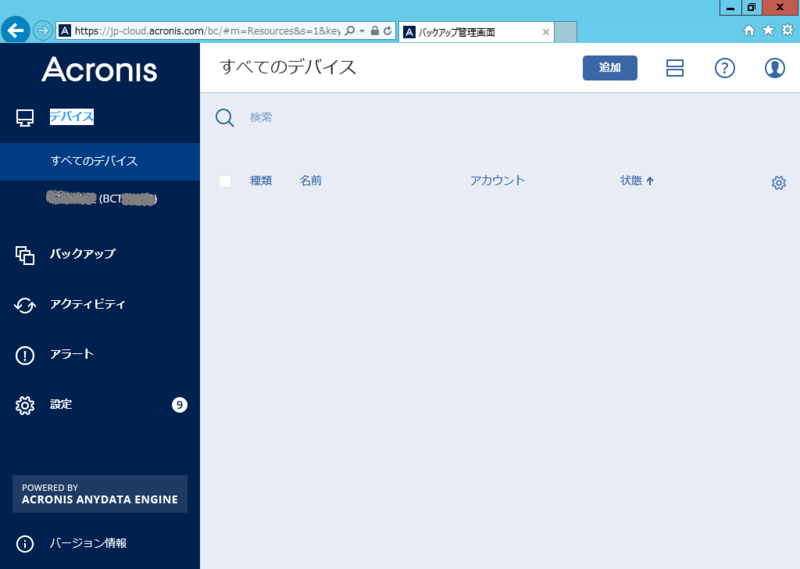Viewport: 800px width, 569px height.
Task: Click the 設定 gear icon in sidebar
Action: pyautogui.click(x=25, y=405)
